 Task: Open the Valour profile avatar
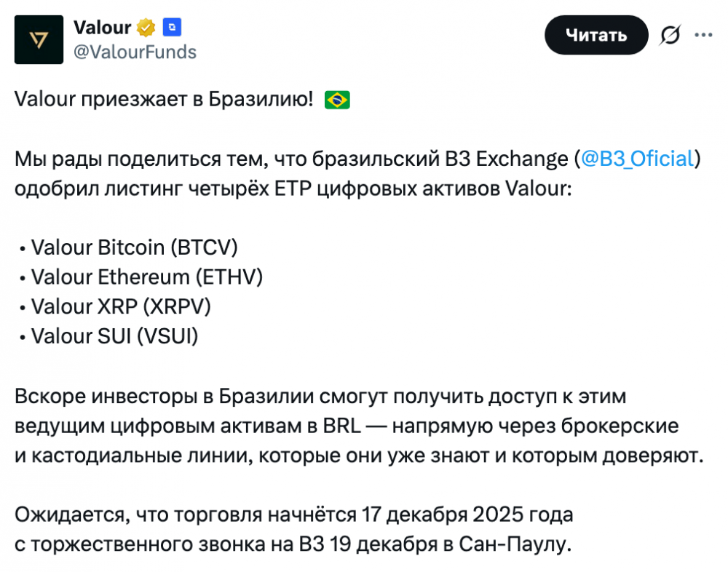pos(40,39)
